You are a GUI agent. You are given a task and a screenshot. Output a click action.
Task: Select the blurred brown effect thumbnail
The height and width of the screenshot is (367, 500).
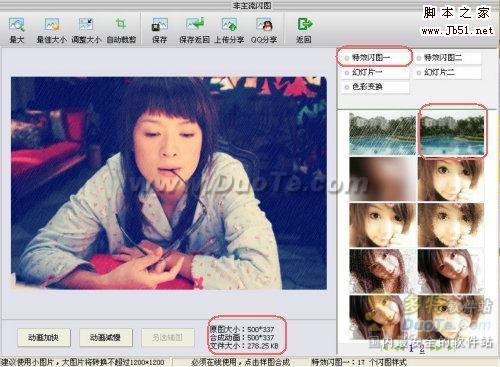(382, 179)
